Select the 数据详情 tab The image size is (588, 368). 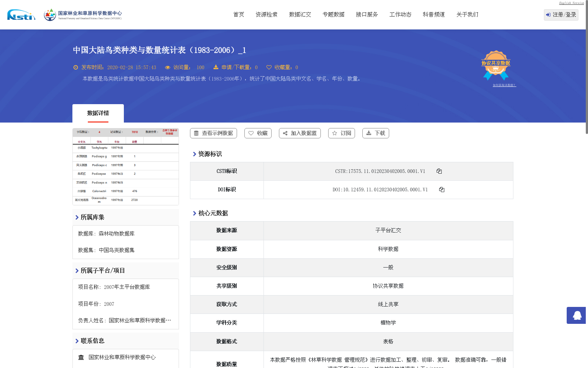98,113
